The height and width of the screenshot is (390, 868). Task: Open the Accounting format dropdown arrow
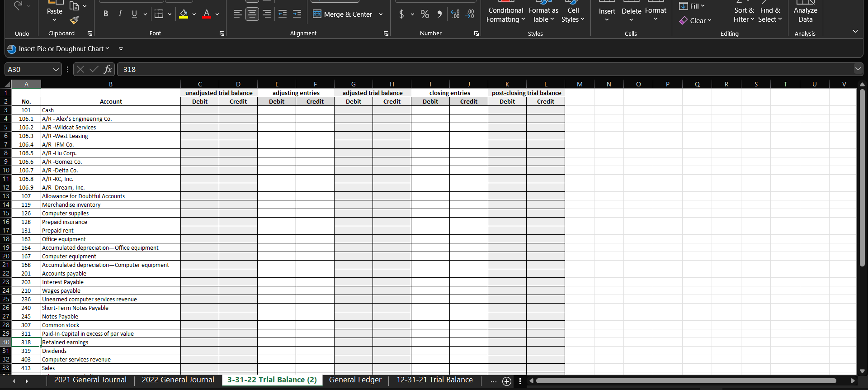(412, 14)
